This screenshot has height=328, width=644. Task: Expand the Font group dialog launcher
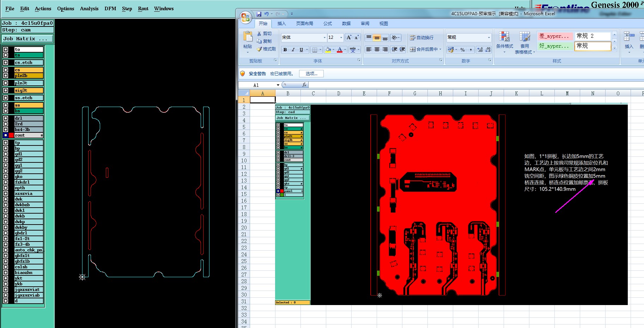(359, 60)
